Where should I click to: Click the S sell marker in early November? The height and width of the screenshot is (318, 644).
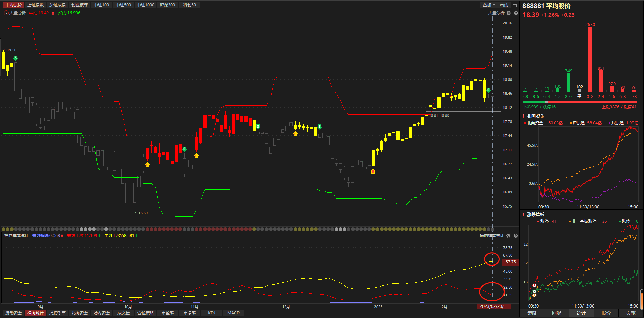click(x=184, y=149)
